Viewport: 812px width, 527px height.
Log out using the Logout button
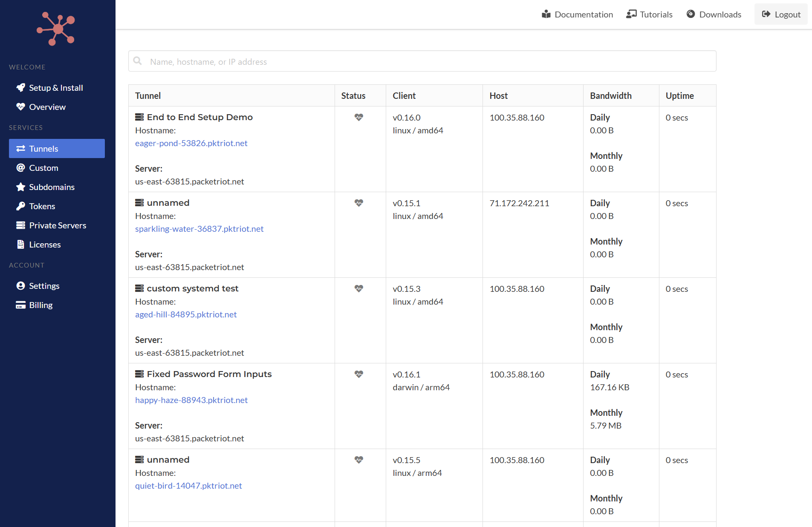pos(781,14)
